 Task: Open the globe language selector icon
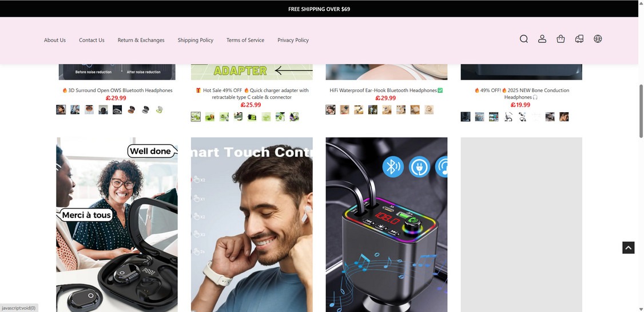598,39
